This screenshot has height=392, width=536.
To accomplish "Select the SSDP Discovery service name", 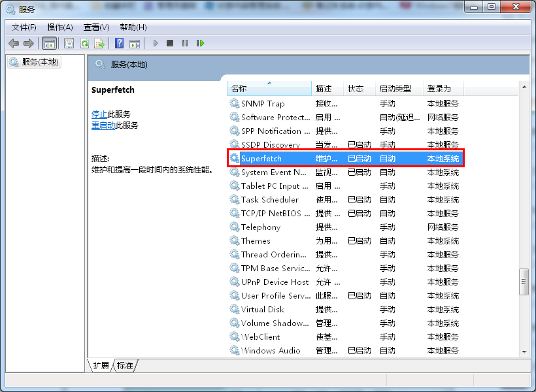I will click(x=271, y=145).
